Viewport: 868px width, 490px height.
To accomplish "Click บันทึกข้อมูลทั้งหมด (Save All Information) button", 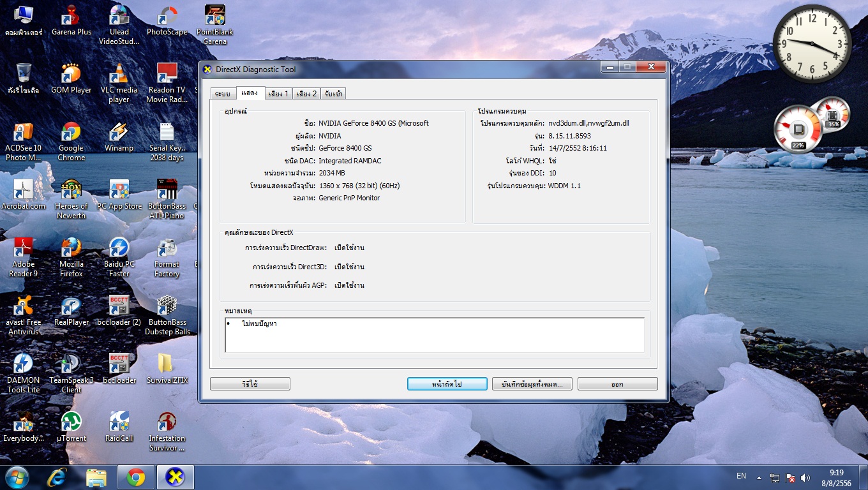I will (532, 384).
